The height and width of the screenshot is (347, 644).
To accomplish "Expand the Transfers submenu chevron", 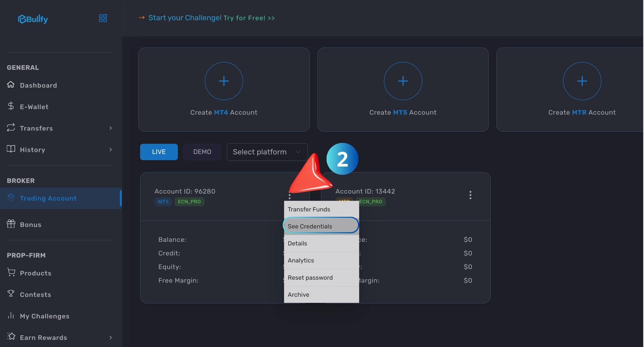I will (111, 128).
